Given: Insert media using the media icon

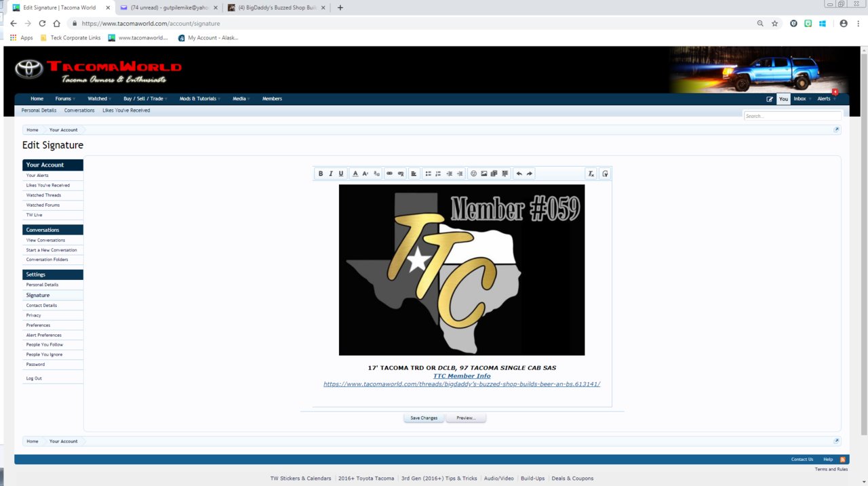Looking at the screenshot, I should (494, 174).
